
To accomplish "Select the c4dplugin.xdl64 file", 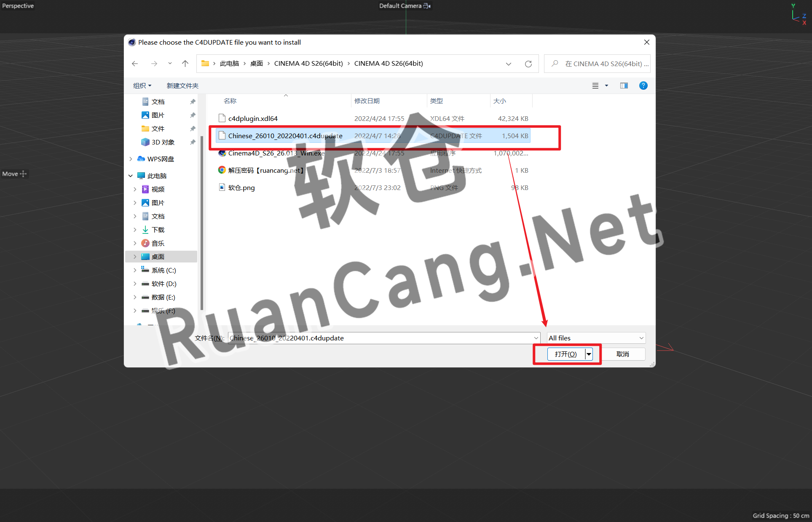I will 252,119.
